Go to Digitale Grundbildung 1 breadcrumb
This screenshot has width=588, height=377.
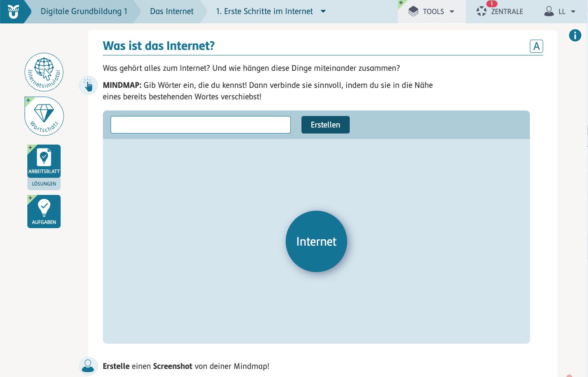coord(84,12)
